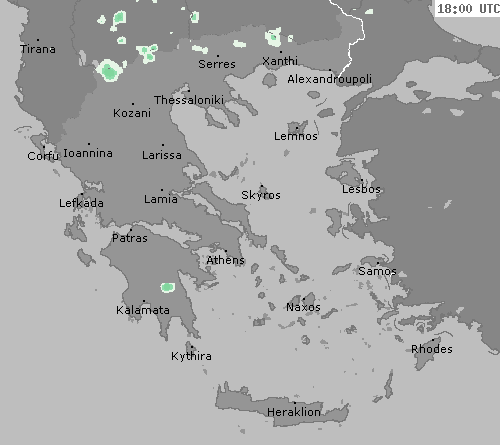Viewport: 500px width, 445px height.
Task: Click the 18:00 UTC timestamp box
Action: click(468, 8)
